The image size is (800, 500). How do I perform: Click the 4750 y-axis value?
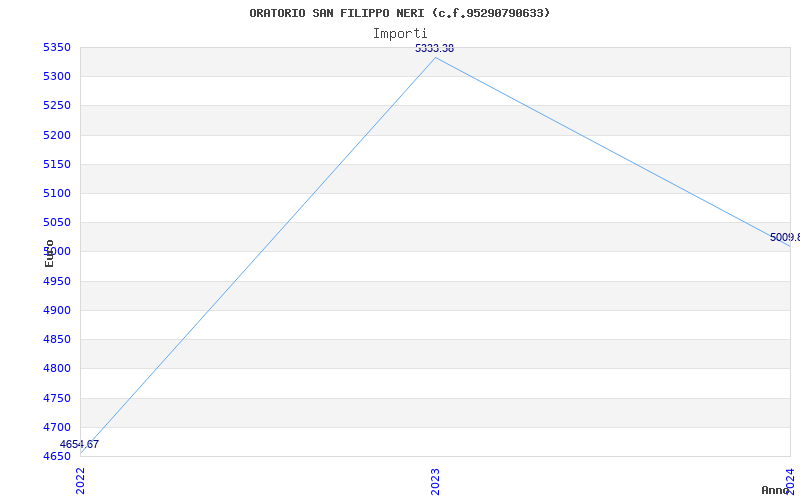[x=57, y=398]
